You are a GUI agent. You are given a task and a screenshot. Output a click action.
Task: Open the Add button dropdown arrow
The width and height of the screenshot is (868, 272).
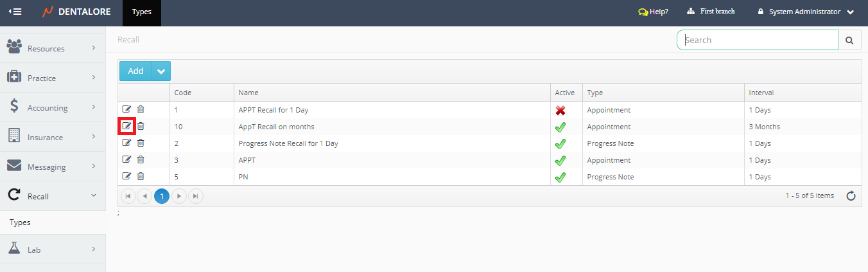point(161,71)
